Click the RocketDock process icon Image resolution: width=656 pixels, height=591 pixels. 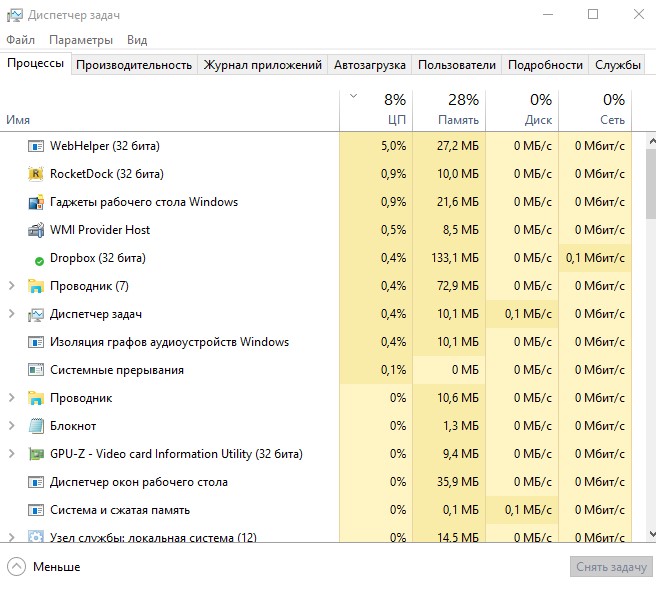36,174
